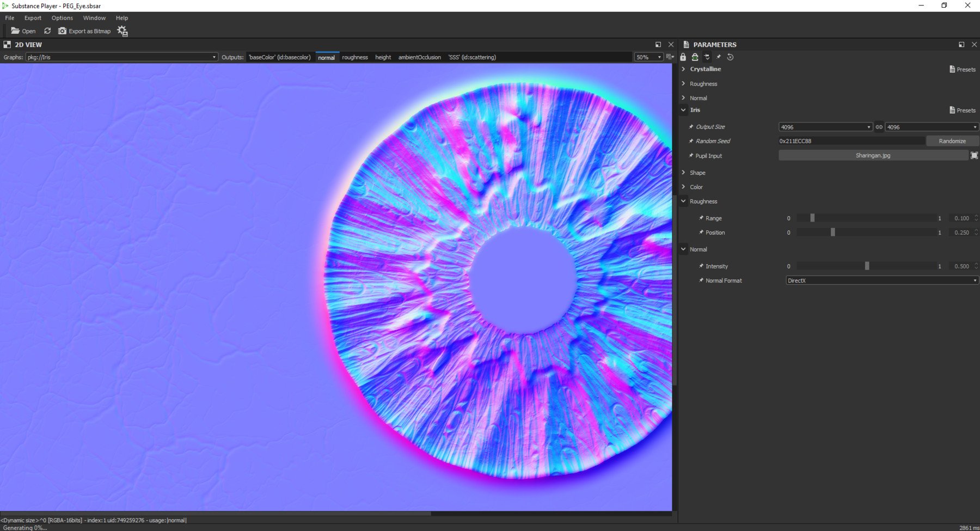Click the Random Seed value field

coord(852,141)
